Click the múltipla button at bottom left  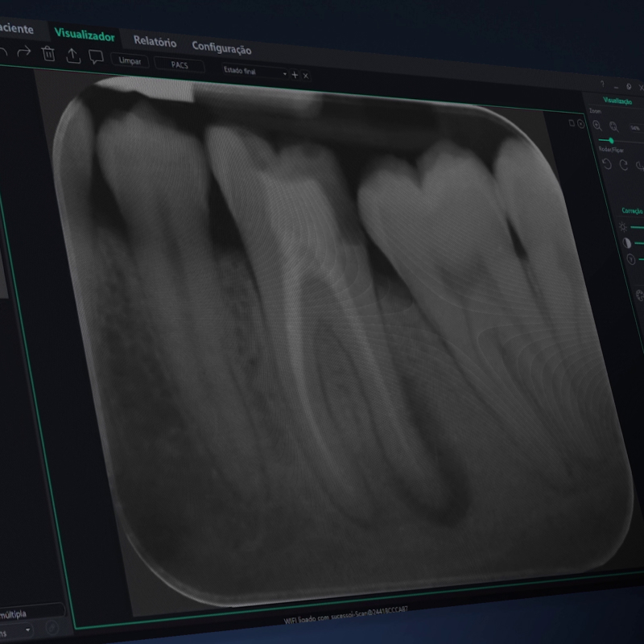click(31, 613)
